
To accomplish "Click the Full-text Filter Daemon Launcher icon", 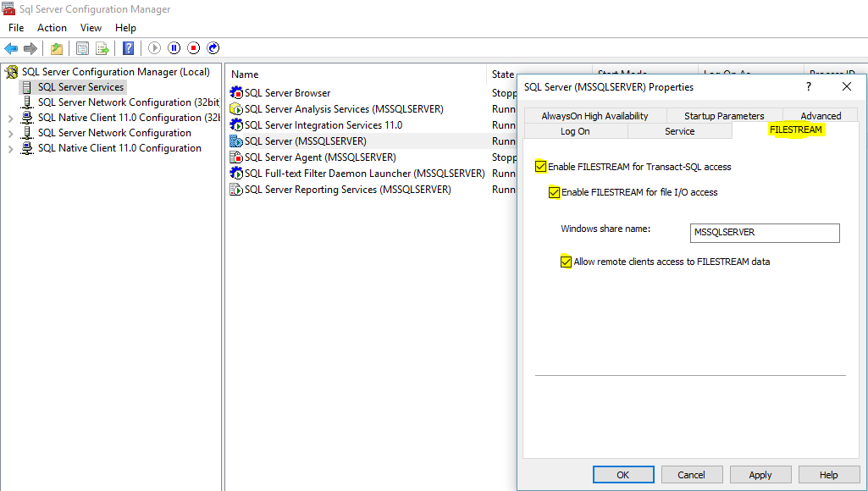I will pos(236,174).
